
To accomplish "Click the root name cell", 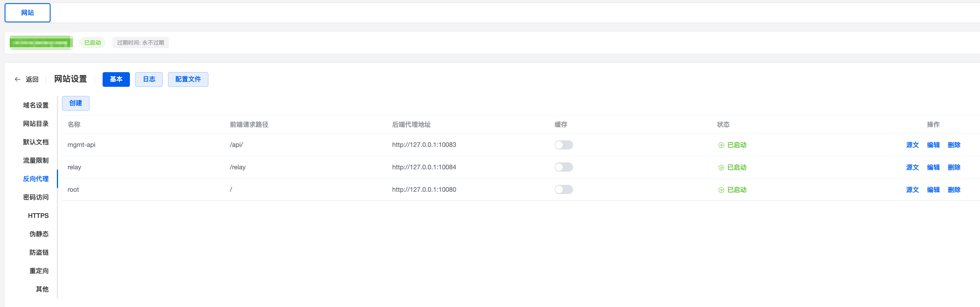I will coord(73,189).
